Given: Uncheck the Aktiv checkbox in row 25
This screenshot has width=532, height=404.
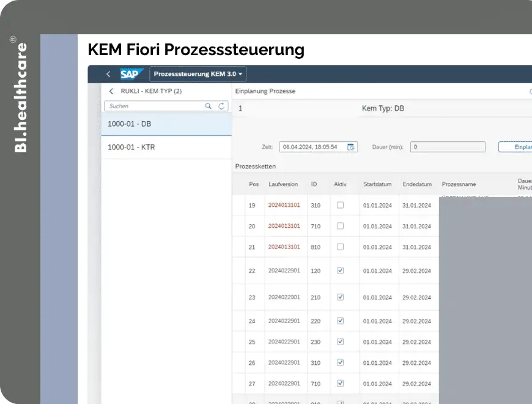Looking at the screenshot, I should tap(341, 342).
